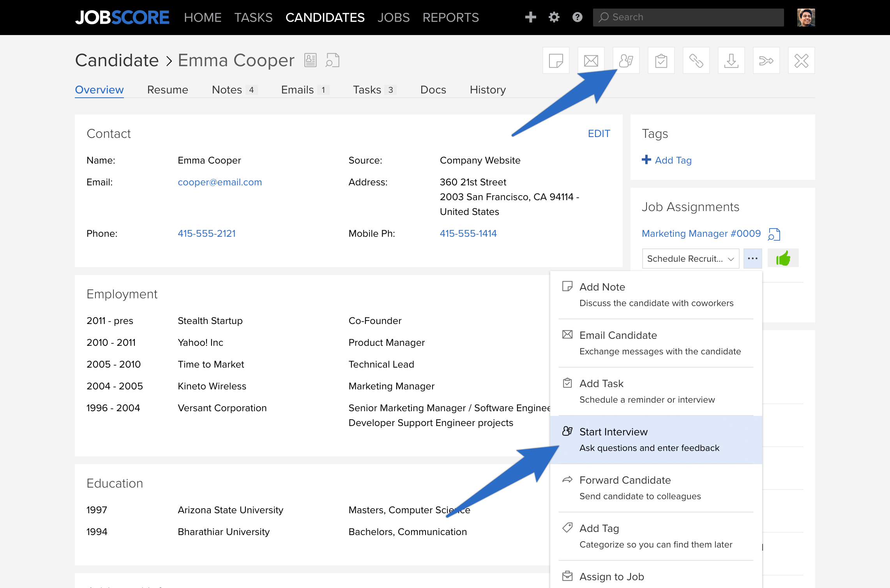
Task: Open the plus add menu in header
Action: pos(531,17)
